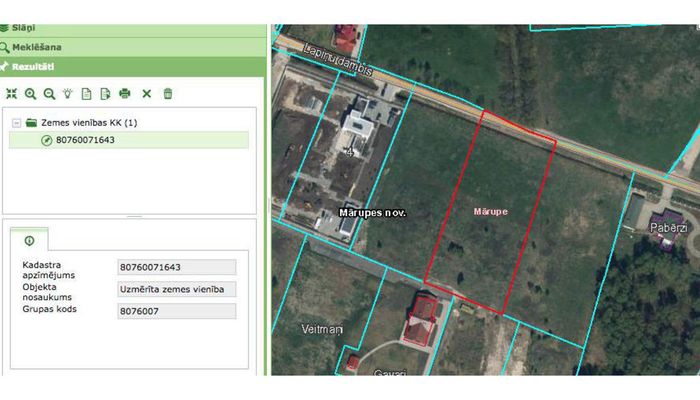
Task: Expand the Meklēšana search panel
Action: pyautogui.click(x=130, y=46)
